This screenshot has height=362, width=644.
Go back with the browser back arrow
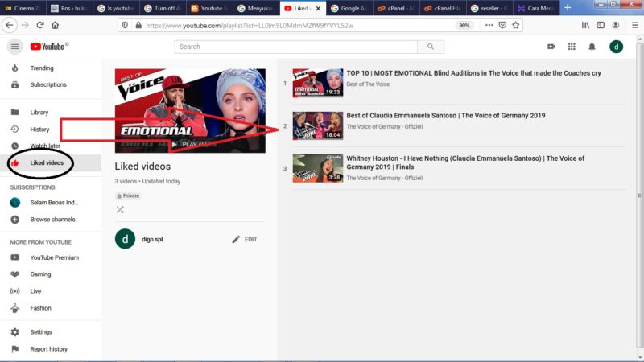[x=10, y=26]
